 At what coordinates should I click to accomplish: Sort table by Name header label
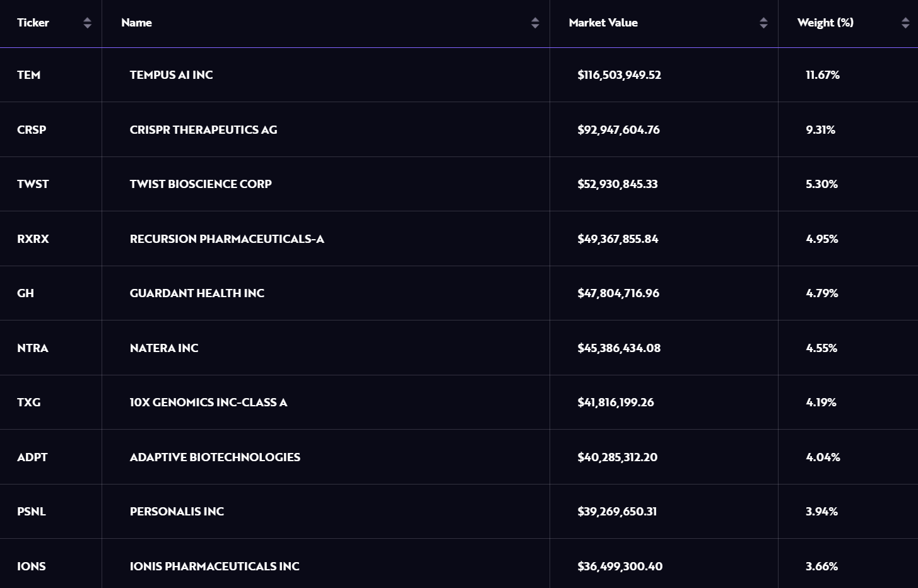[136, 23]
